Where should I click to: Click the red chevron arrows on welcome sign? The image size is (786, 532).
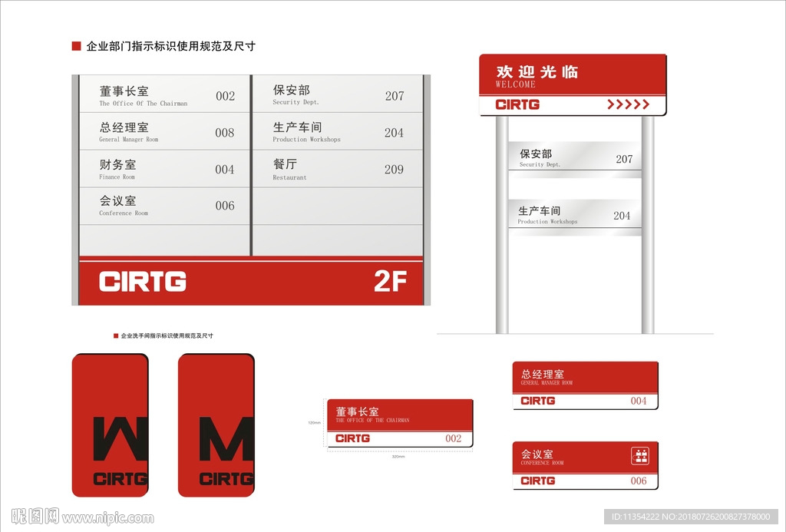628,104
